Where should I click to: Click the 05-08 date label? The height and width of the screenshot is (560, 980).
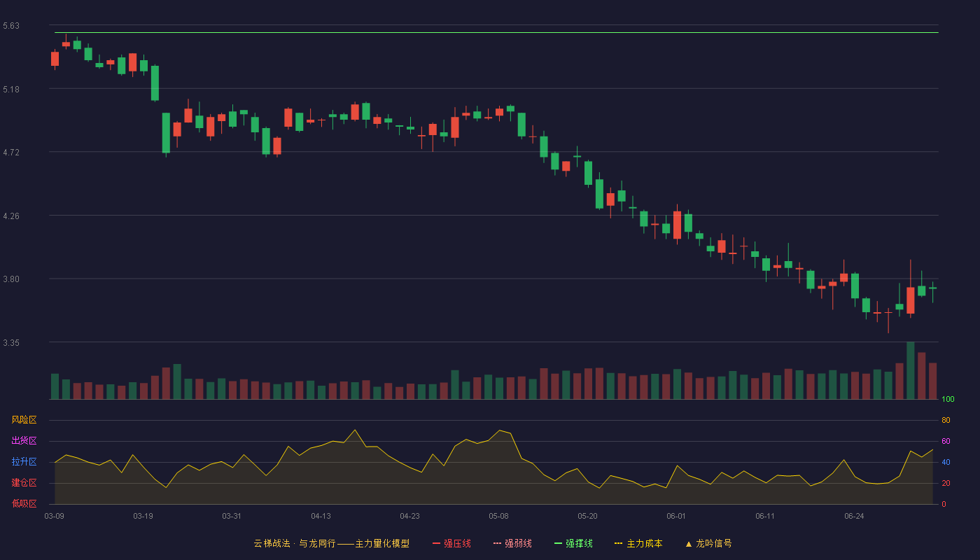click(498, 516)
